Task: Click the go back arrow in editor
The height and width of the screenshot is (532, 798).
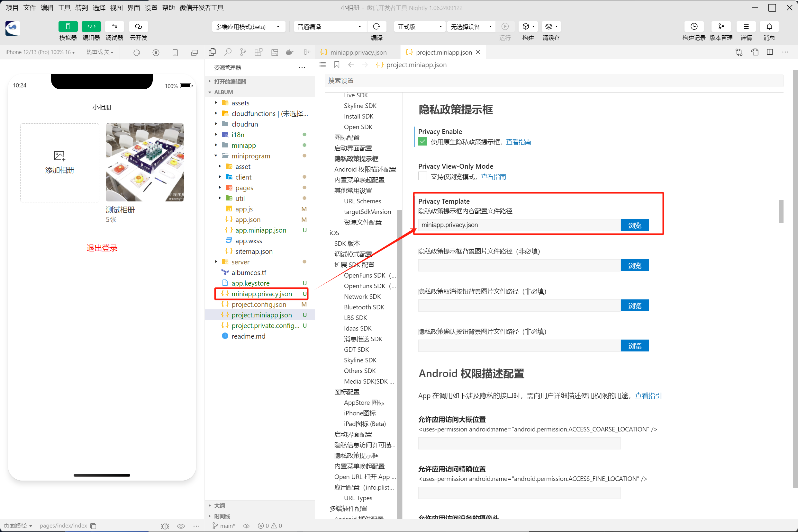Action: click(x=351, y=65)
